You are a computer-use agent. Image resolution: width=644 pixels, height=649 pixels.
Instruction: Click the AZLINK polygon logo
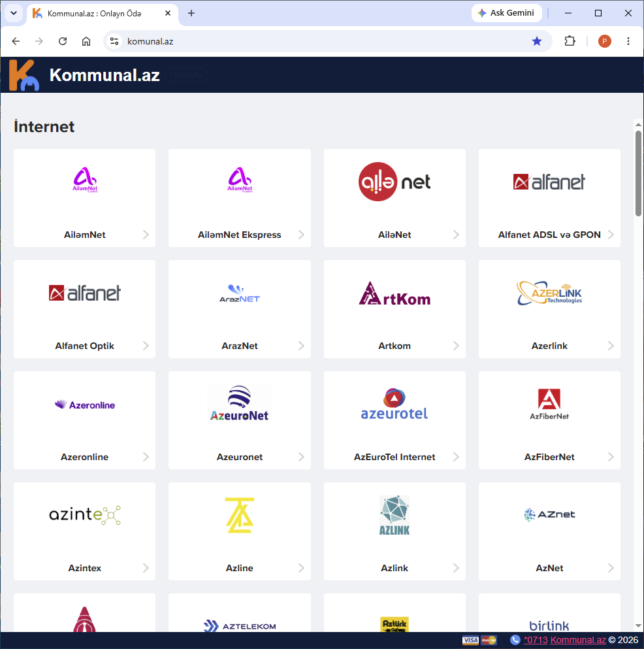click(394, 515)
